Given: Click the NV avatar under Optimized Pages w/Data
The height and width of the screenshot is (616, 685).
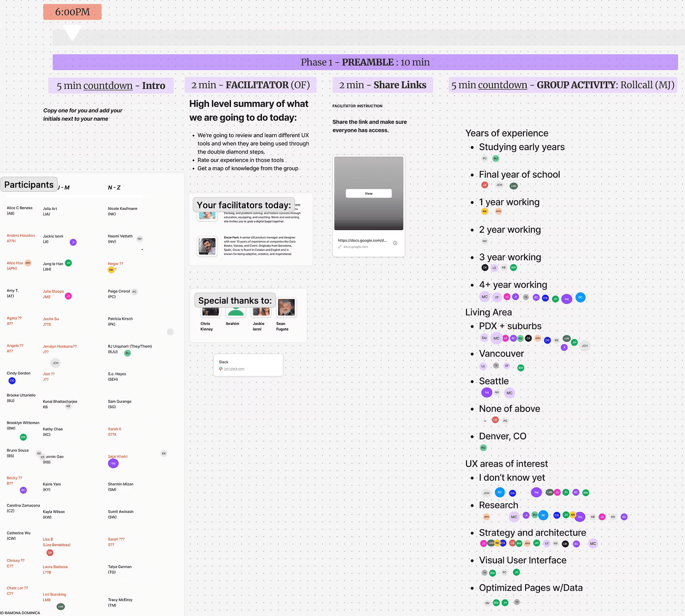Looking at the screenshot, I should click(488, 603).
